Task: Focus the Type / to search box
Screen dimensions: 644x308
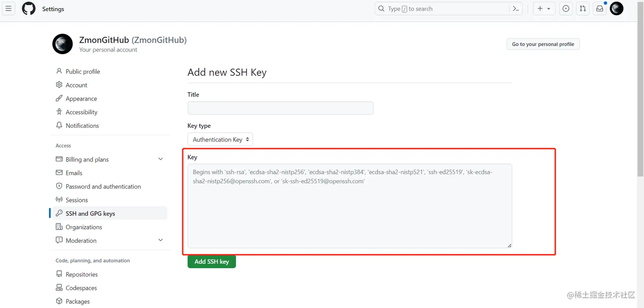Action: click(442, 9)
